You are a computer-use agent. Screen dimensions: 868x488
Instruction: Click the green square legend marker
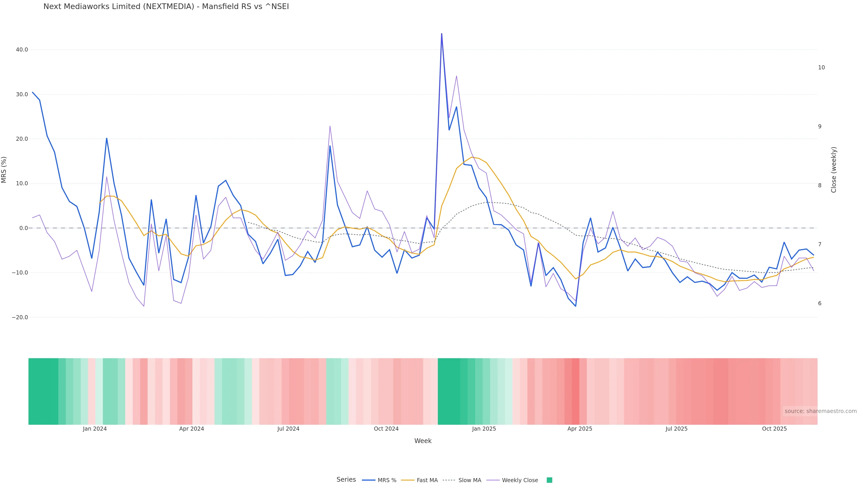pyautogui.click(x=549, y=480)
